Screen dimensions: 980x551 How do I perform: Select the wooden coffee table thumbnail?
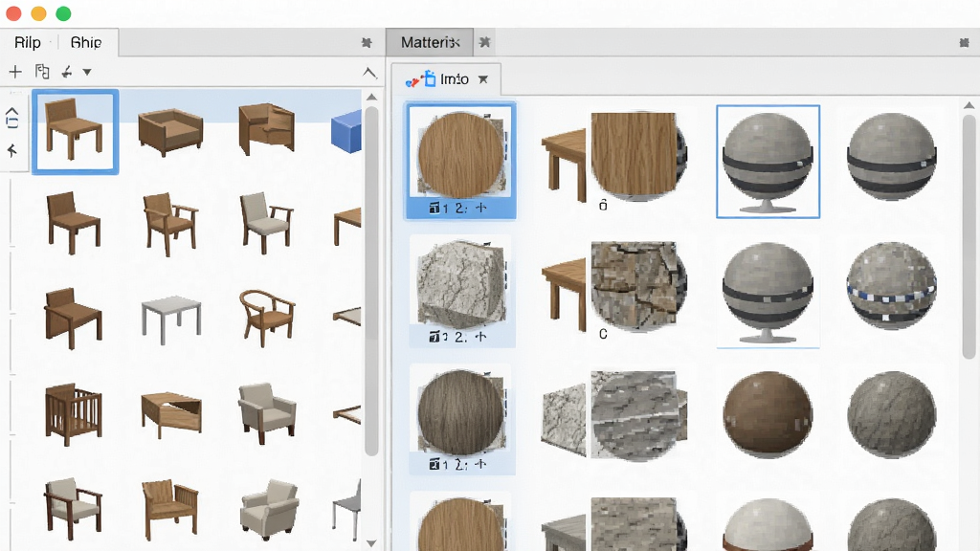(171, 415)
